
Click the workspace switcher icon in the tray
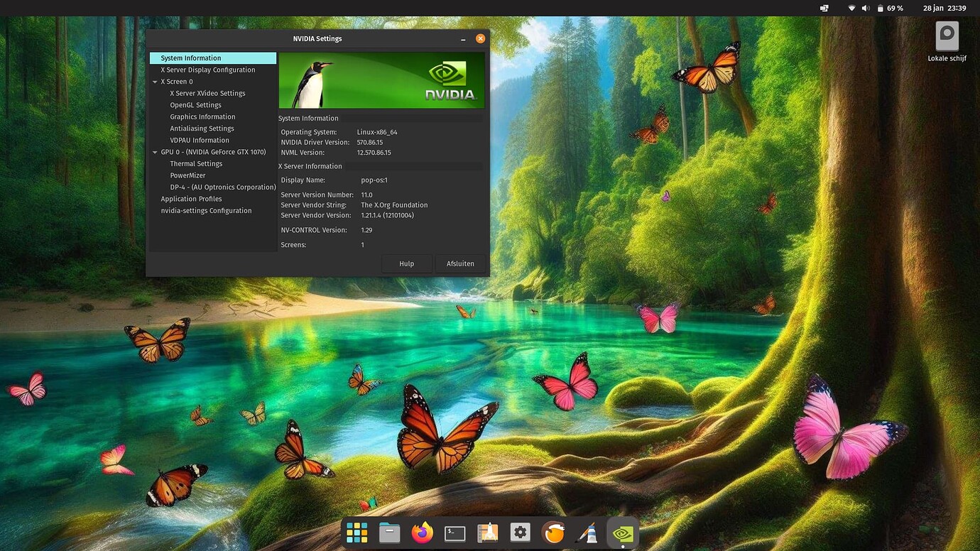(823, 8)
